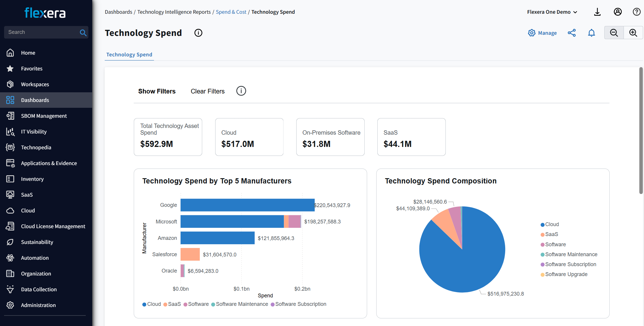Viewport: 644px width, 326px height.
Task: Expand IT Visibility sidebar menu
Action: click(34, 132)
